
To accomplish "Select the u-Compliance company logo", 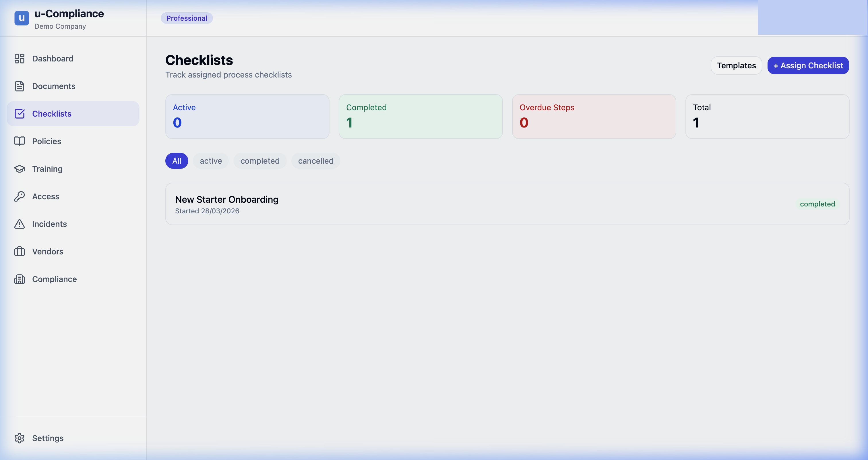I will pos(21,18).
